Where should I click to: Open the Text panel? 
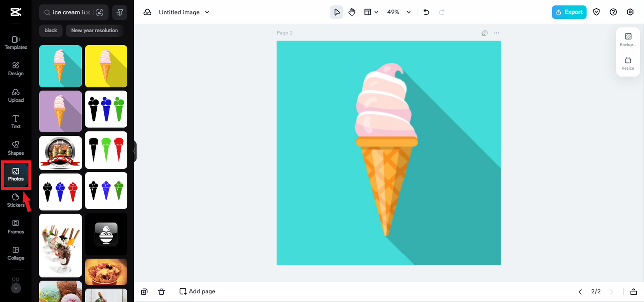pos(16,121)
